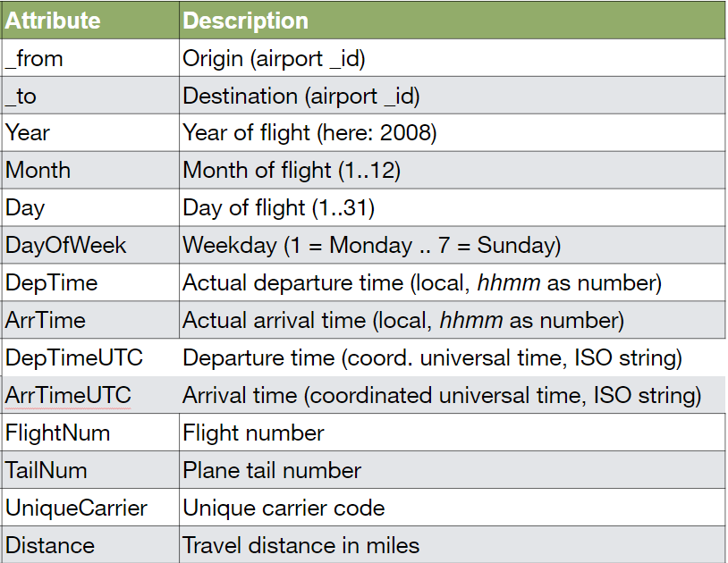
Task: Select the FlightNum attribute cell
Action: pos(90,433)
